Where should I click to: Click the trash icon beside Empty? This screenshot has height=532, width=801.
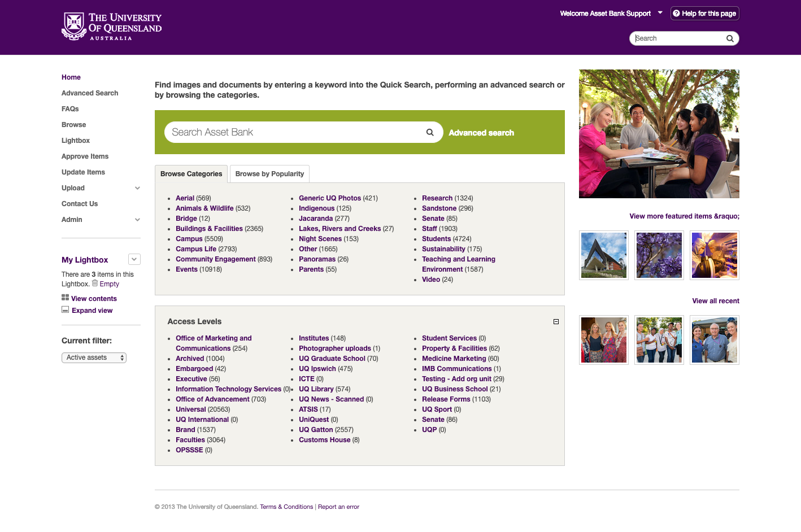pos(95,284)
